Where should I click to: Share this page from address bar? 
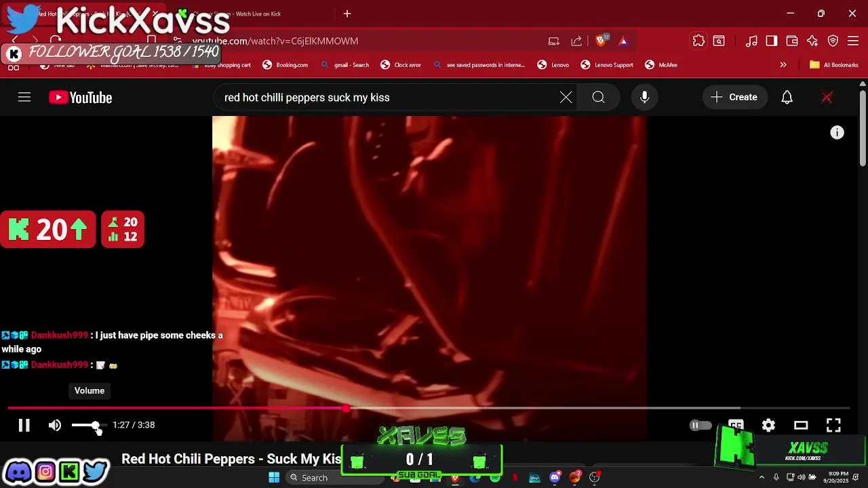pyautogui.click(x=576, y=41)
